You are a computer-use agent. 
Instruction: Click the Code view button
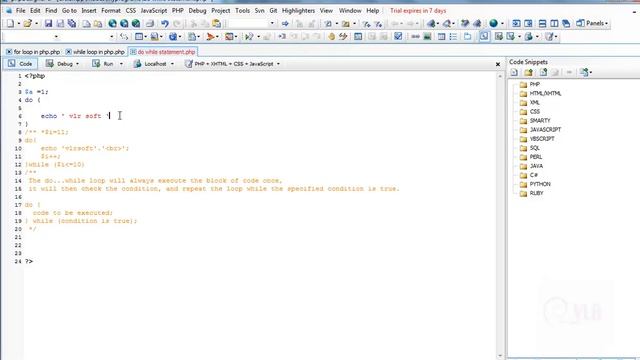20,64
